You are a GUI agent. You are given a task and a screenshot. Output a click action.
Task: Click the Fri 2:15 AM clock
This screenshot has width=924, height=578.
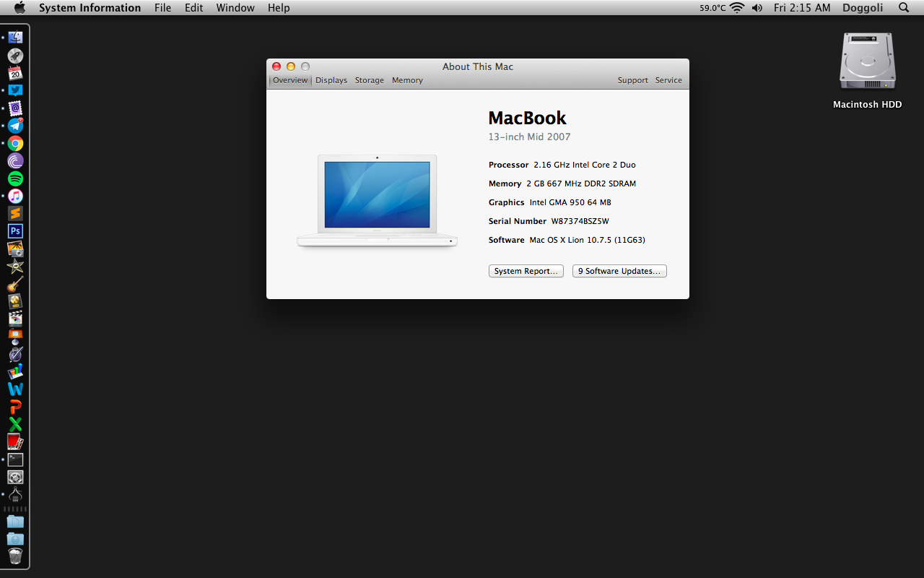click(x=802, y=8)
